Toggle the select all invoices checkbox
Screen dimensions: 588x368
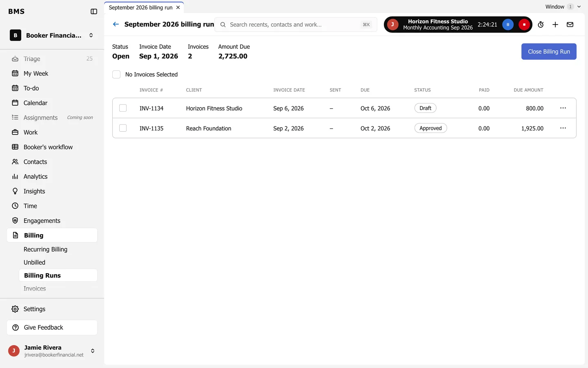click(116, 74)
